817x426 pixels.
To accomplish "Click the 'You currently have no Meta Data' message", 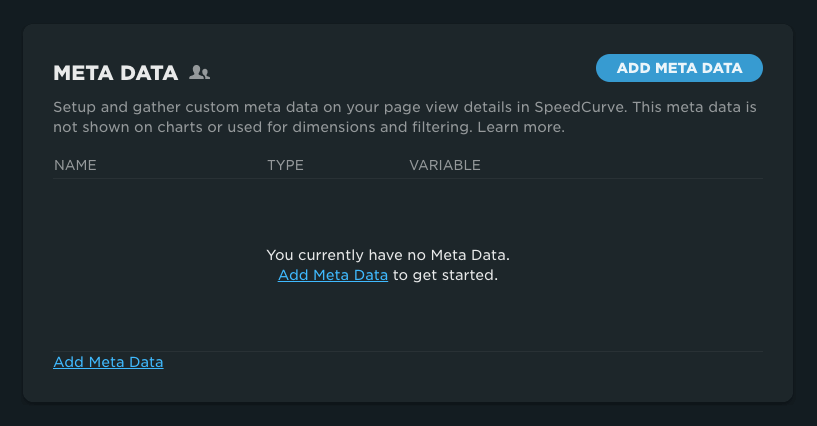I will 388,255.
